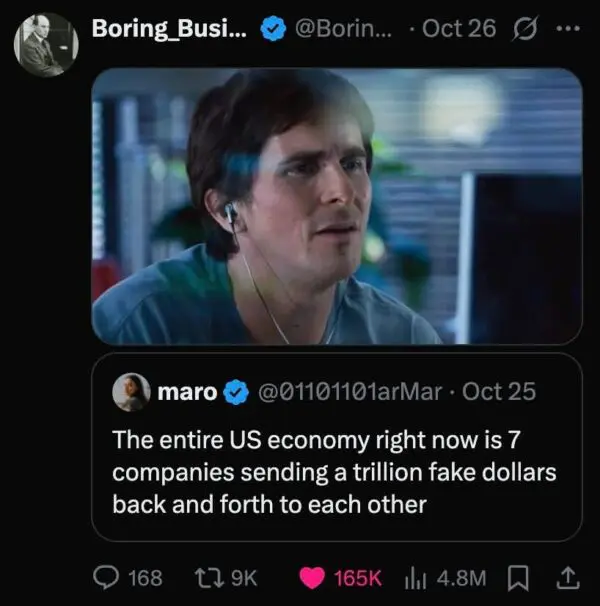Click the Grok slashed-circle icon

521,28
